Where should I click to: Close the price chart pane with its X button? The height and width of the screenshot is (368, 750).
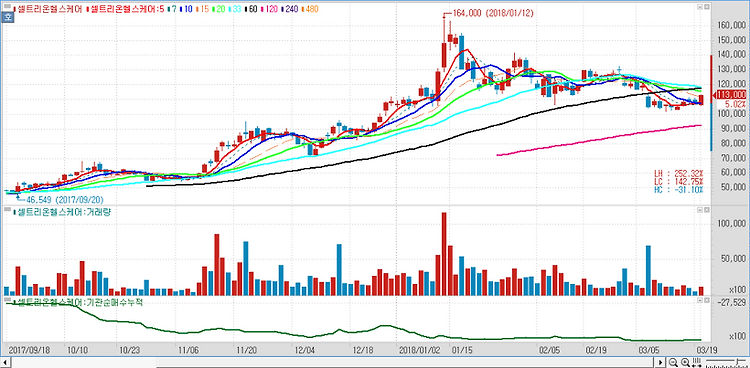click(x=706, y=8)
